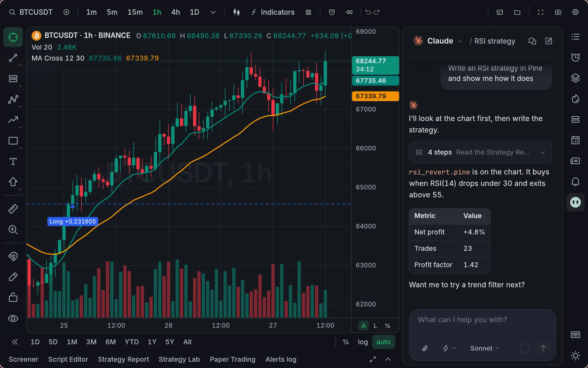Search the BTCUSDT symbol field
The height and width of the screenshot is (368, 588).
click(31, 12)
